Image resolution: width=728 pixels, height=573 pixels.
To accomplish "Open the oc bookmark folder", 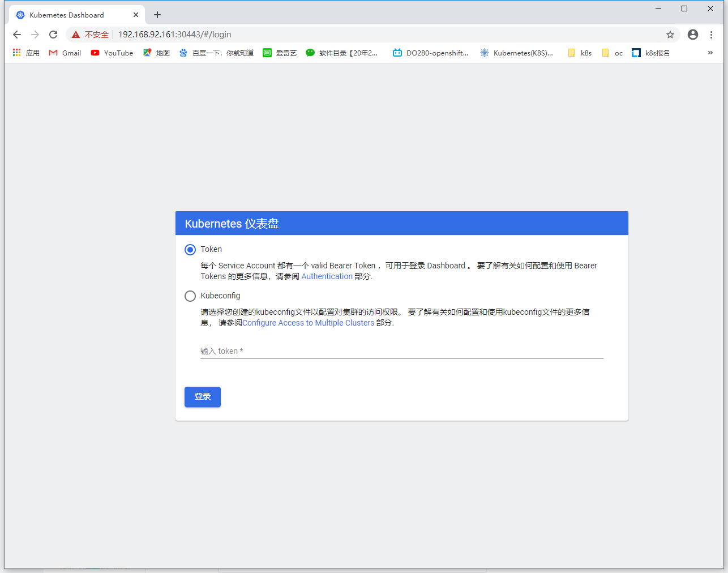I will [x=612, y=53].
